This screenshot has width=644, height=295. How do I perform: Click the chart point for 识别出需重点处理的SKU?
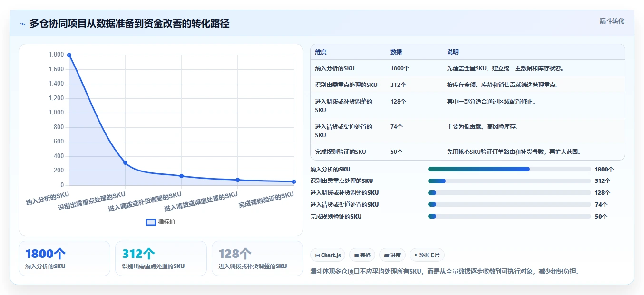point(125,162)
